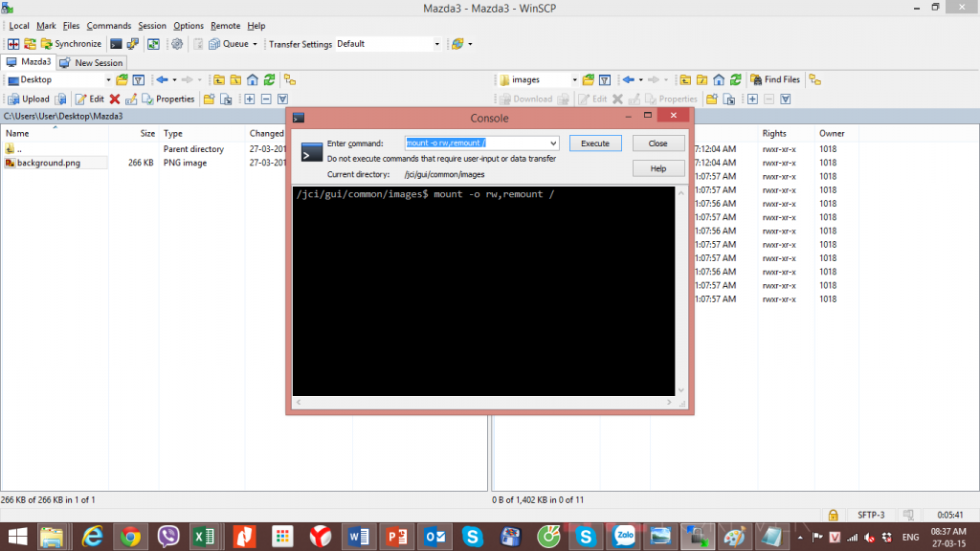Image resolution: width=980 pixels, height=551 pixels.
Task: Open Google Chrome from the taskbar
Action: point(130,538)
